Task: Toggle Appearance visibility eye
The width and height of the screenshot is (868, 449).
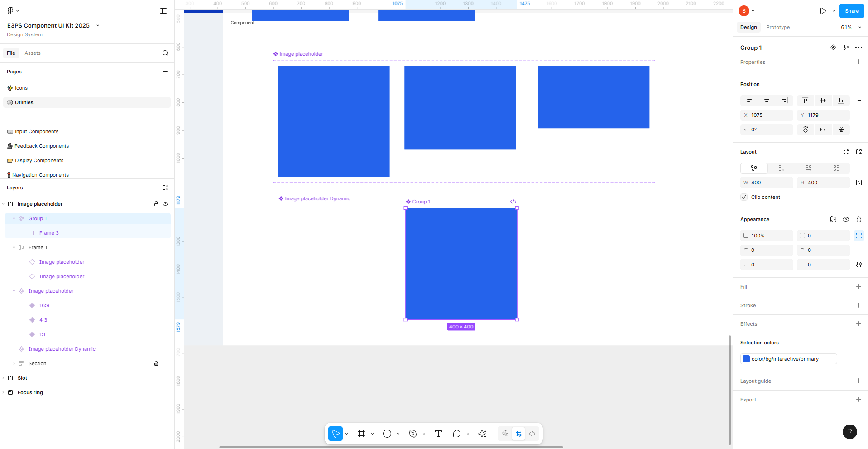Action: tap(846, 219)
